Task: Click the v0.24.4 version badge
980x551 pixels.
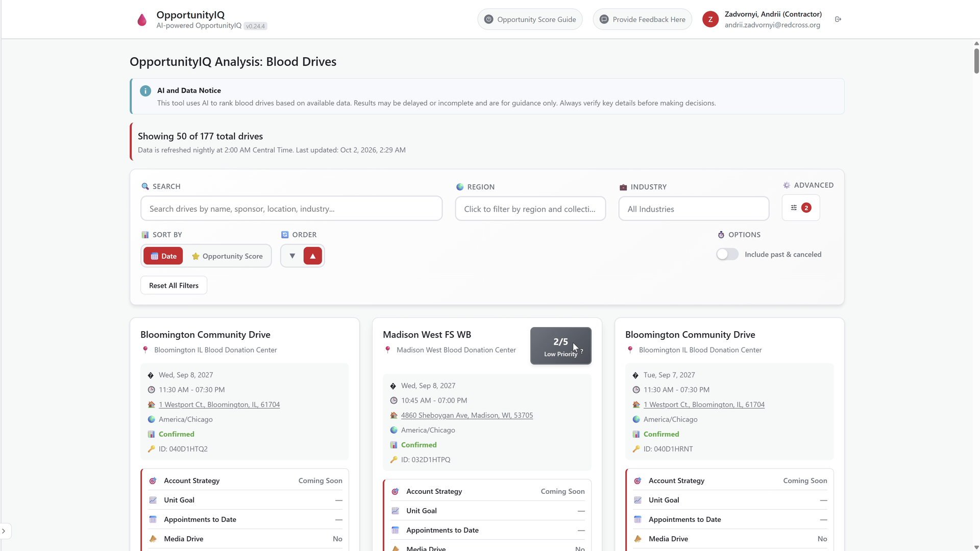Action: click(255, 26)
